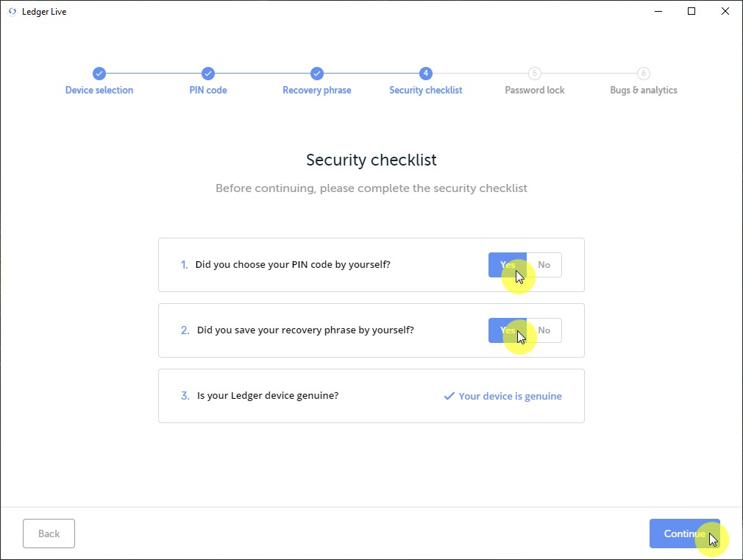Image resolution: width=743 pixels, height=560 pixels.
Task: Click the genuine device checkmark icon
Action: pyautogui.click(x=449, y=396)
